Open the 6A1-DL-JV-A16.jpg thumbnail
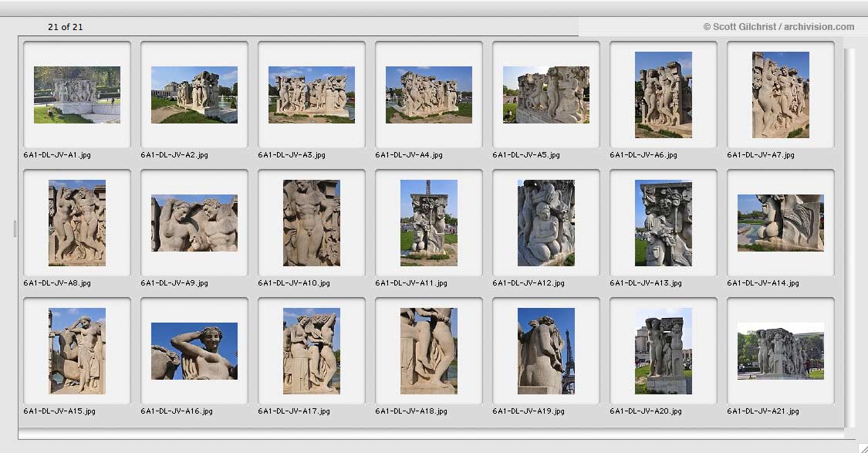This screenshot has height=453, width=868. (x=194, y=351)
